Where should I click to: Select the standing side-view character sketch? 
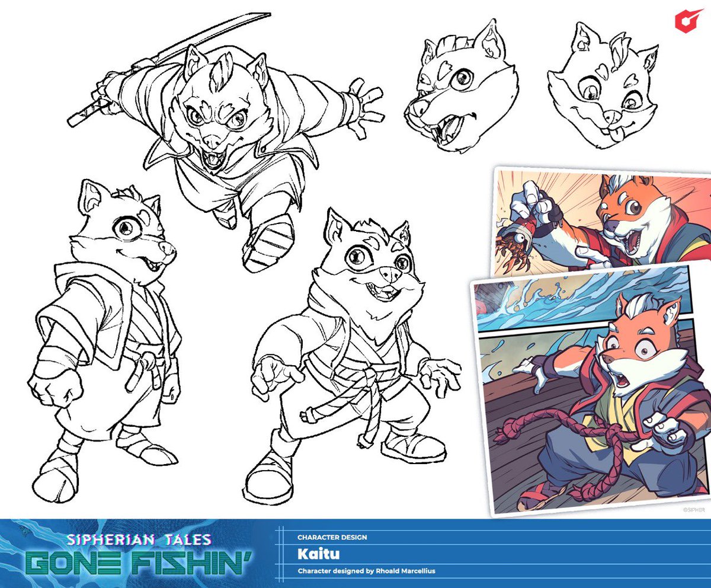(107, 341)
